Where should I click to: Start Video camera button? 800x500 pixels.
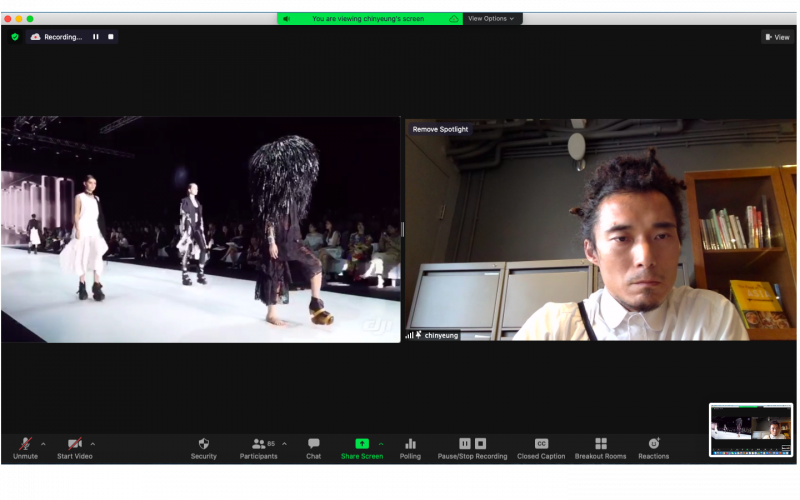coord(74,448)
